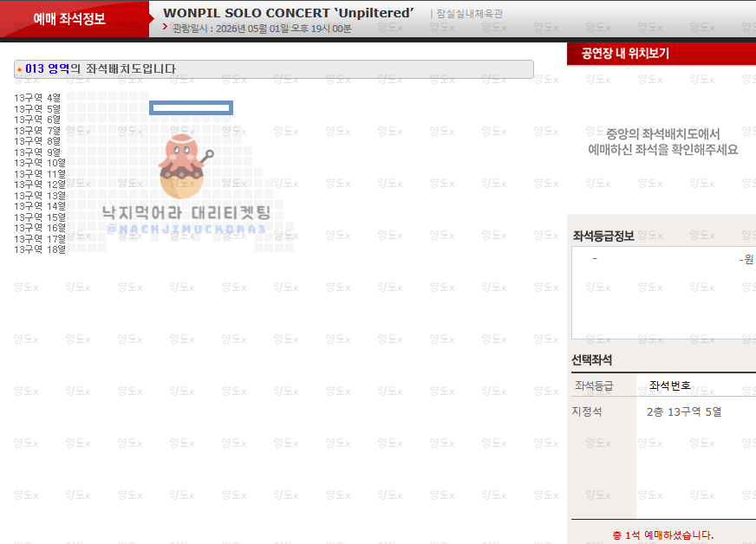Click row label 13구역 9열
Screen dimensions: 756x544
(37, 152)
